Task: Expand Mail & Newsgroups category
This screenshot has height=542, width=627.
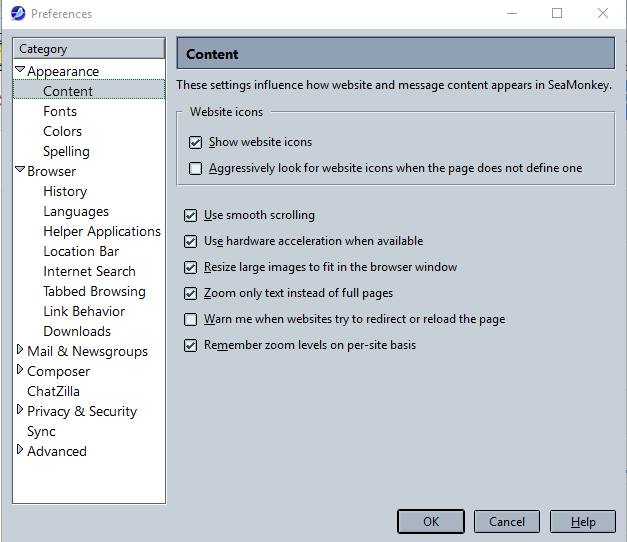Action: point(20,351)
